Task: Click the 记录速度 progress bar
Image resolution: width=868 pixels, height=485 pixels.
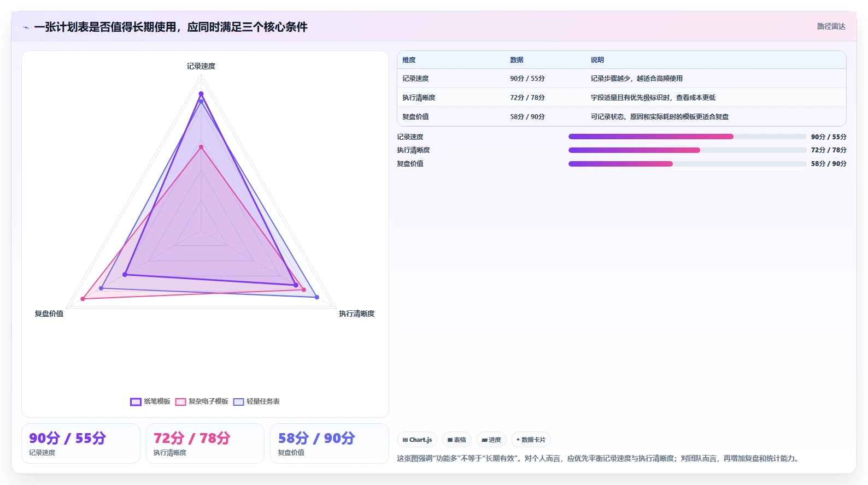Action: click(687, 137)
